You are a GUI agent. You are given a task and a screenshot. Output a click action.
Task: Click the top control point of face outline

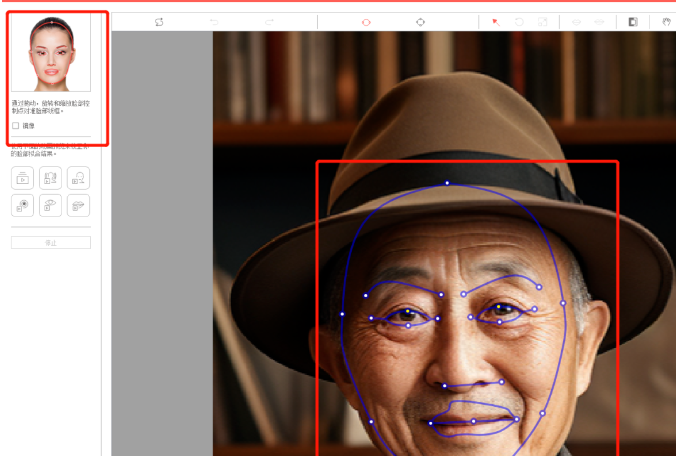click(x=447, y=183)
